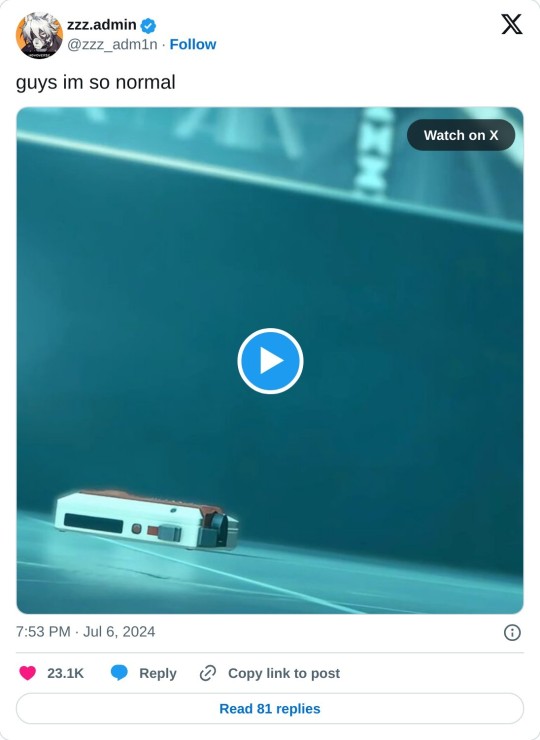Follow the zzz.admin account

pyautogui.click(x=193, y=44)
